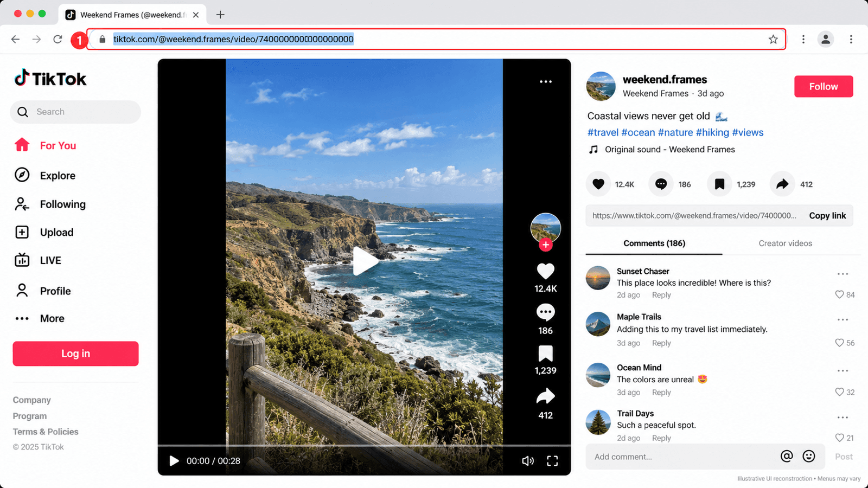Go to the Following feed
Screen dimensions: 868x488
[x=50, y=204]
